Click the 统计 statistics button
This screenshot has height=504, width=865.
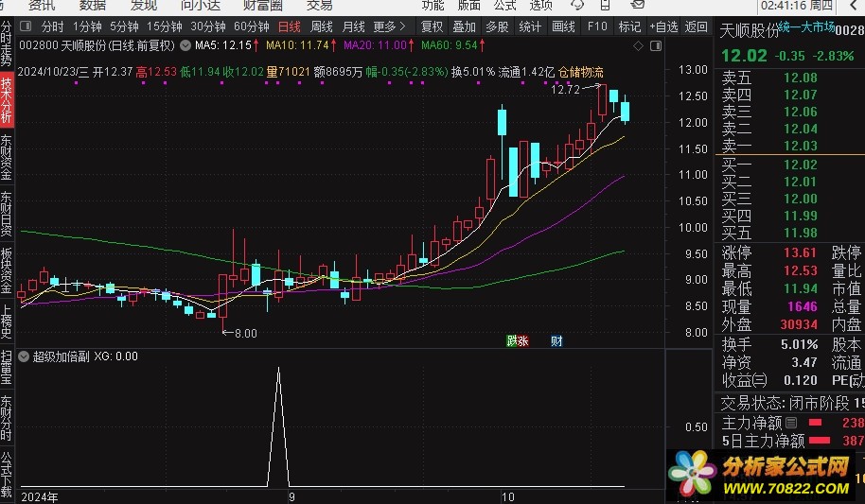click(530, 26)
